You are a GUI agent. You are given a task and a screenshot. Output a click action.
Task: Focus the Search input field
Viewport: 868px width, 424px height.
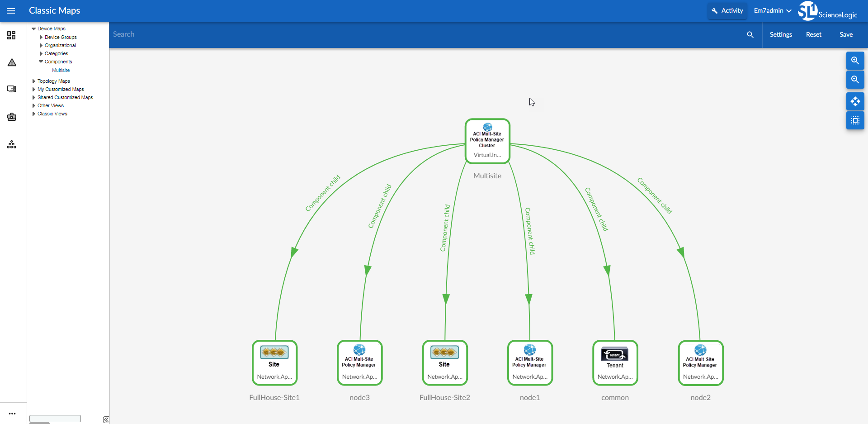coord(427,34)
